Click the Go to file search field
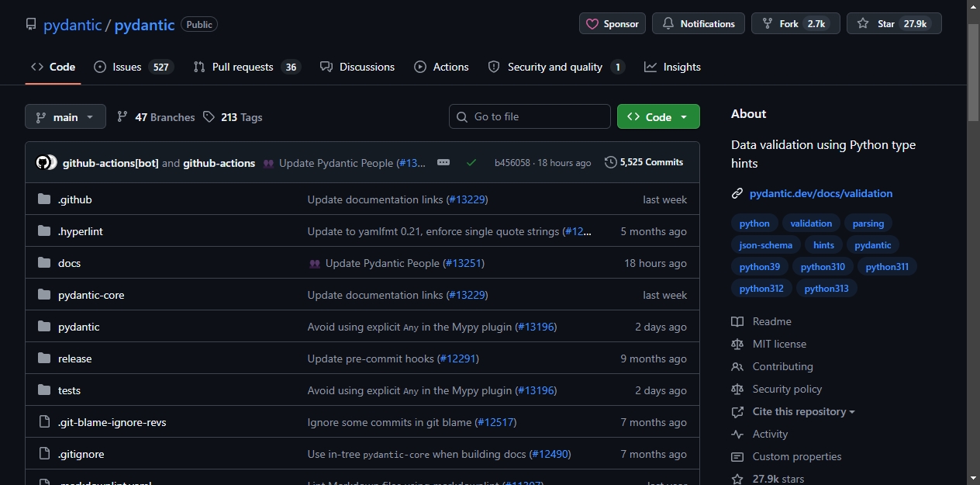The height and width of the screenshot is (485, 980). pos(530,116)
